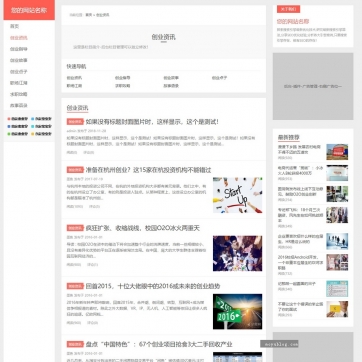
Task: Click red category badge on 疯狂扩张 post
Action: tap(75, 228)
